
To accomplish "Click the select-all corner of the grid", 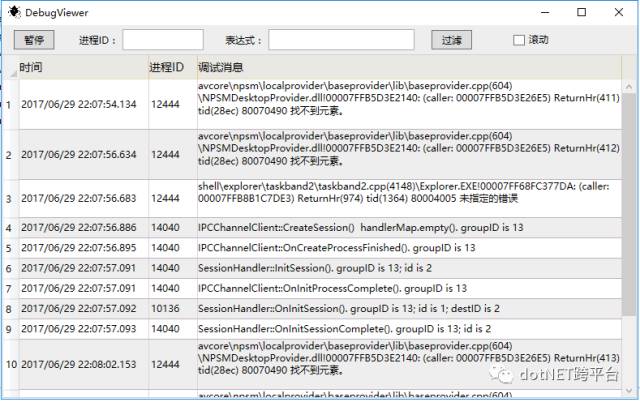I will click(11, 68).
